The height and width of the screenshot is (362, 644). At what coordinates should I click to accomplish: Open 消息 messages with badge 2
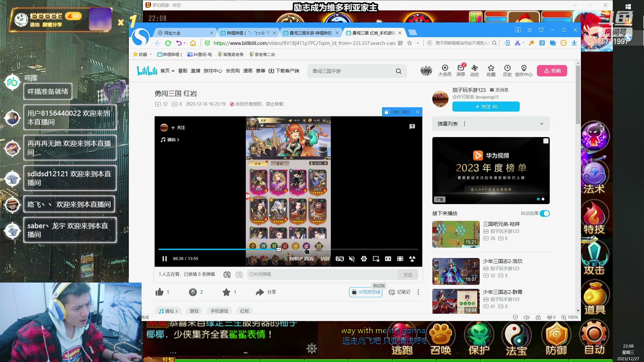(461, 70)
